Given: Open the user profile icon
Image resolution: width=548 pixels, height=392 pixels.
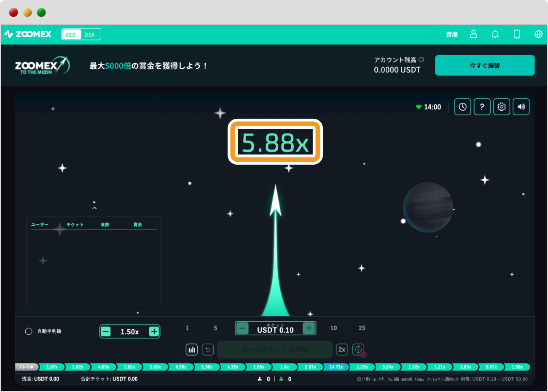Looking at the screenshot, I should coord(473,34).
